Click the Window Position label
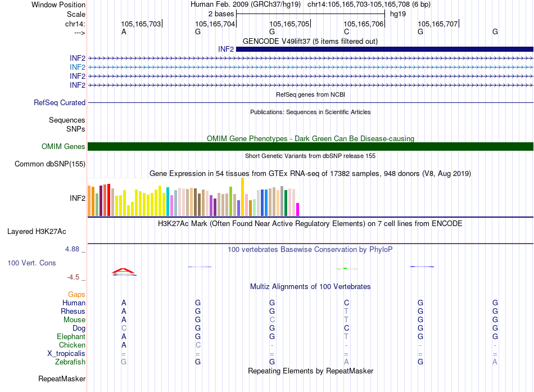The width and height of the screenshot is (534, 392). pyautogui.click(x=58, y=4)
